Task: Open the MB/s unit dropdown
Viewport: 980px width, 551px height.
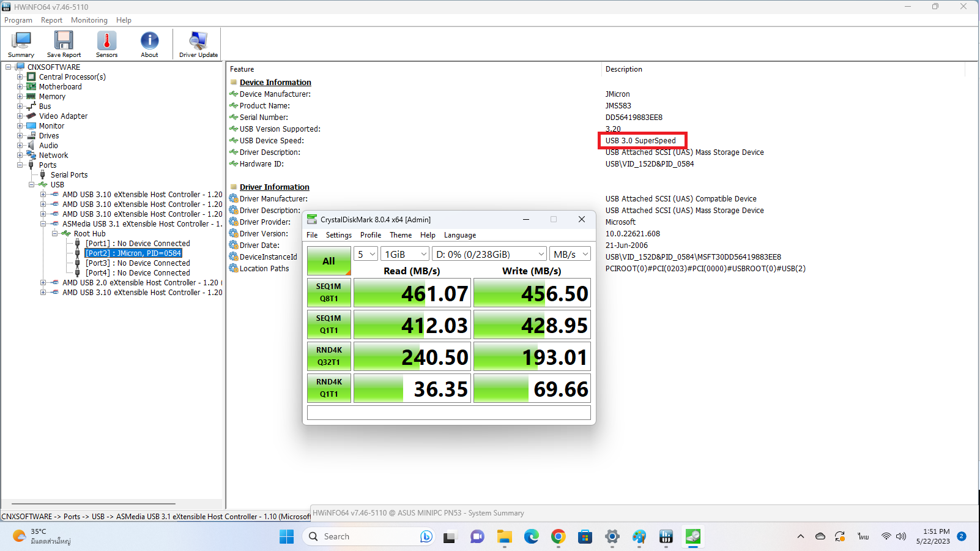Action: [x=570, y=254]
